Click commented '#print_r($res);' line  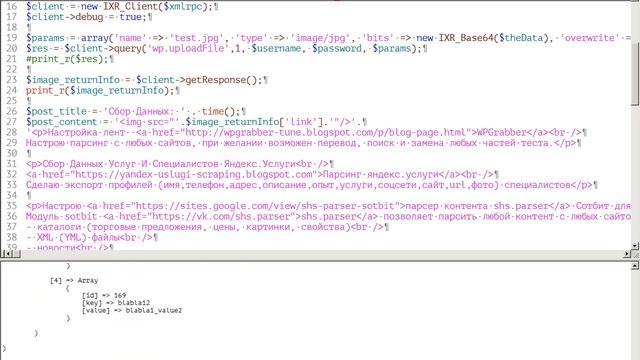[67, 59]
